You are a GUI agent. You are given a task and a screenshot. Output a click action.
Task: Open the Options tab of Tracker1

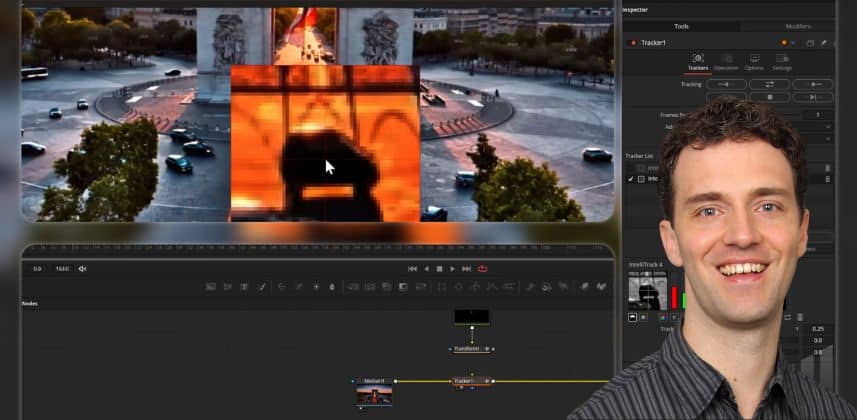point(754,62)
